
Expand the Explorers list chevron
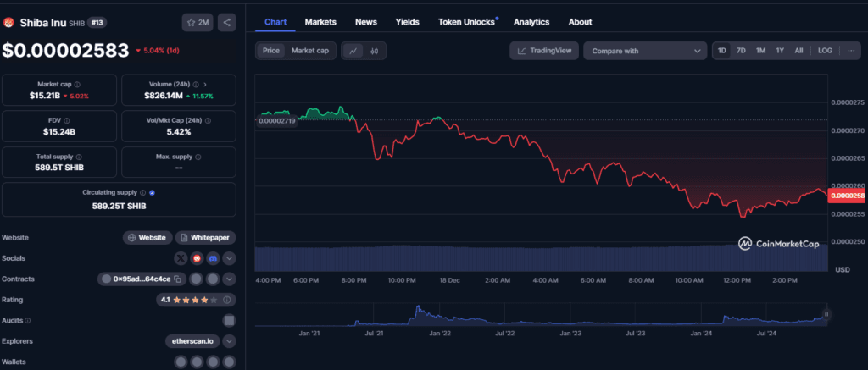tap(229, 341)
